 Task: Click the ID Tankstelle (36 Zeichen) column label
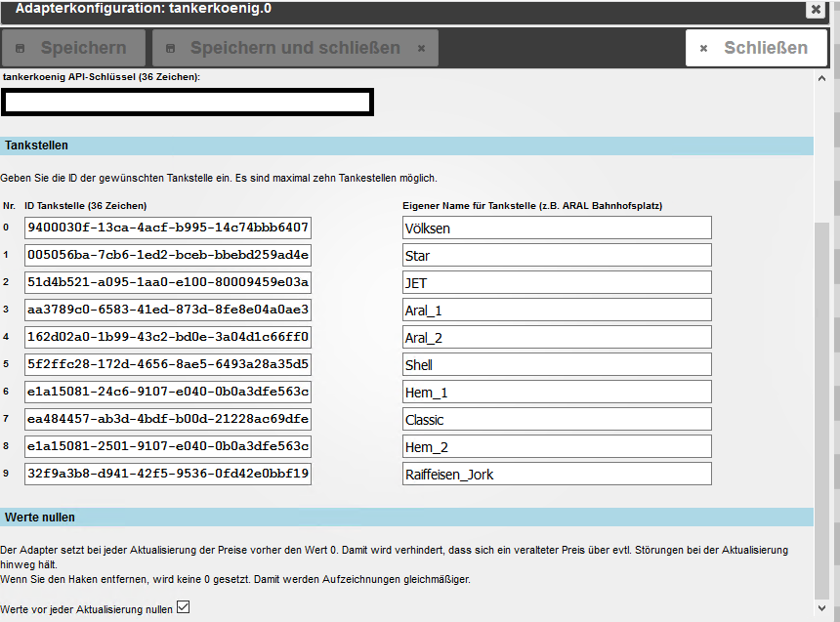point(86,206)
